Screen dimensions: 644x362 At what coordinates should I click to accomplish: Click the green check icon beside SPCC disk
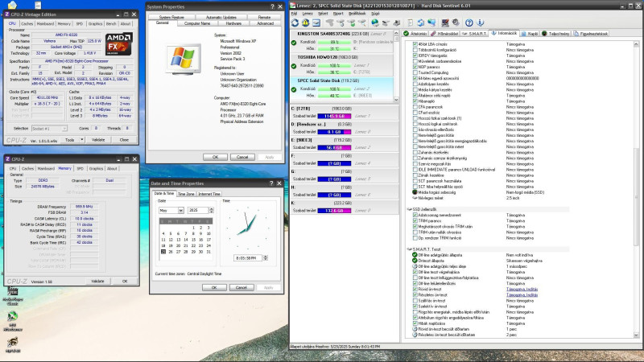tap(294, 89)
